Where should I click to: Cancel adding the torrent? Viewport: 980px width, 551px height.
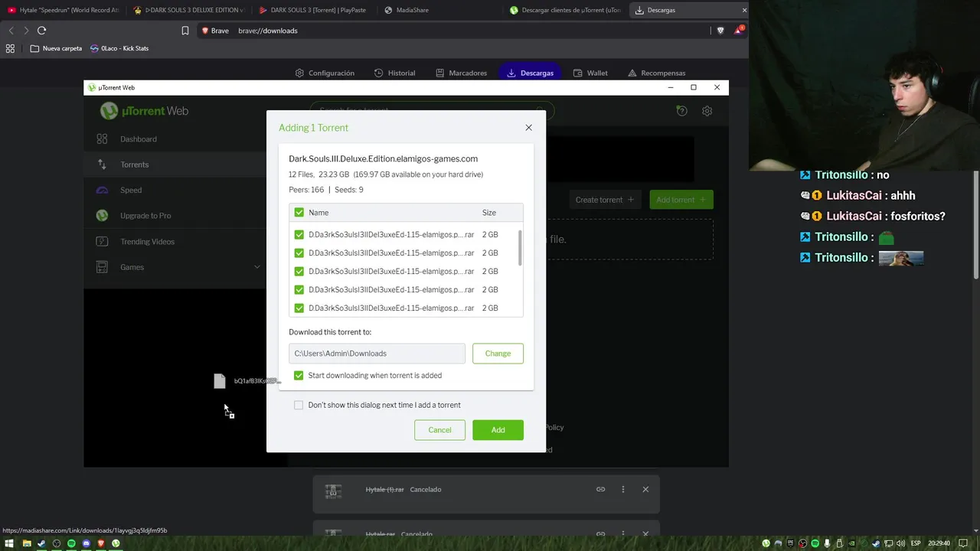pos(439,430)
